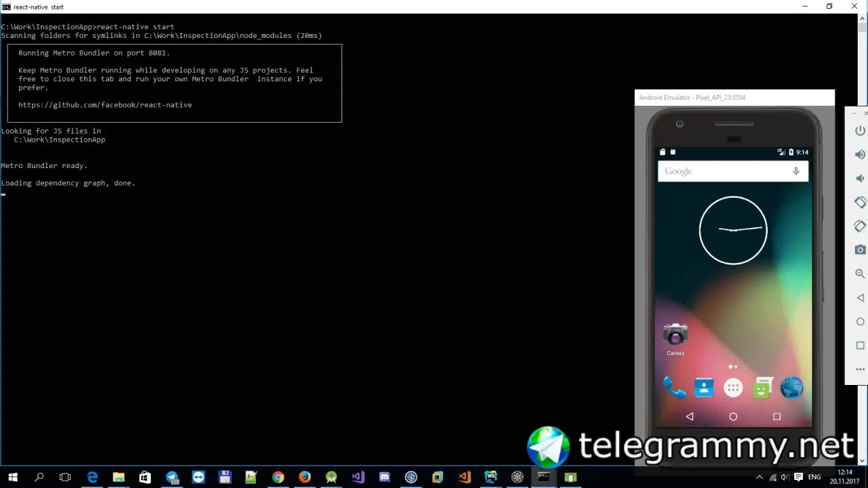The width and height of the screenshot is (868, 488).
Task: Launch the Browser globe app in dock
Action: coord(791,388)
